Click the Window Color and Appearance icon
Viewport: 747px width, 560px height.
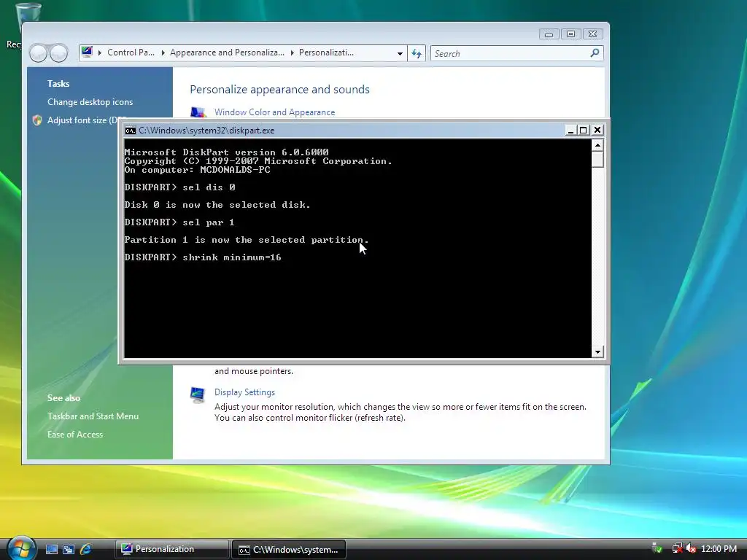(198, 112)
